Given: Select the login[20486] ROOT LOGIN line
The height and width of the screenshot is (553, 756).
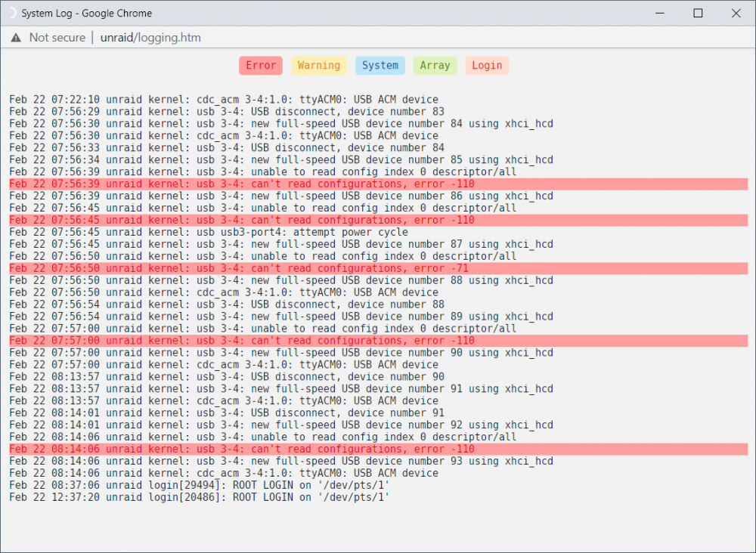Looking at the screenshot, I should (x=199, y=497).
